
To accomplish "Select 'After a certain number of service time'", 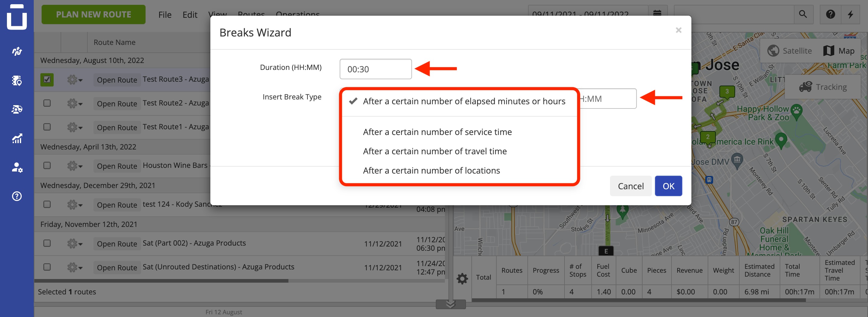I will pos(459,132).
